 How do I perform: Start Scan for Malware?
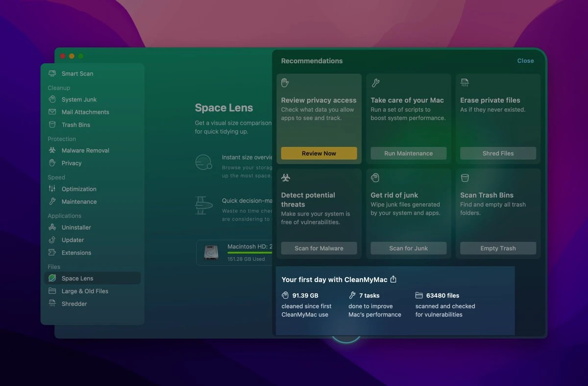pos(318,248)
